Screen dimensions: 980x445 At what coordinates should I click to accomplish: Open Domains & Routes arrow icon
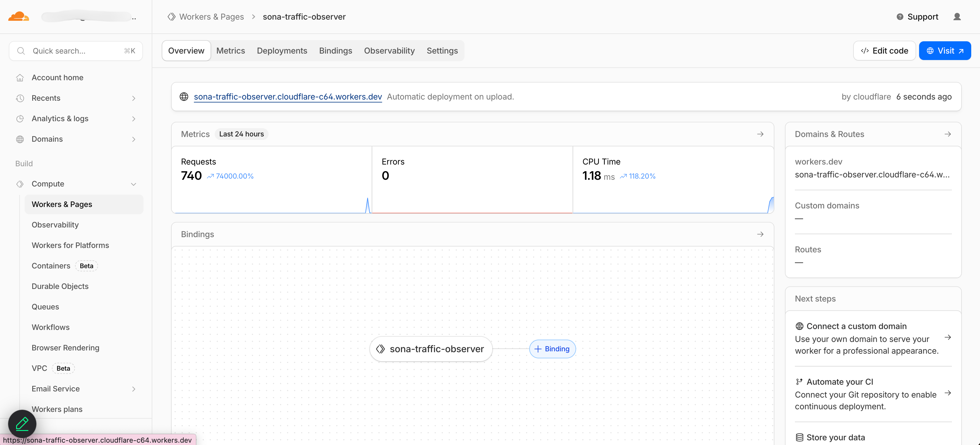coord(947,134)
